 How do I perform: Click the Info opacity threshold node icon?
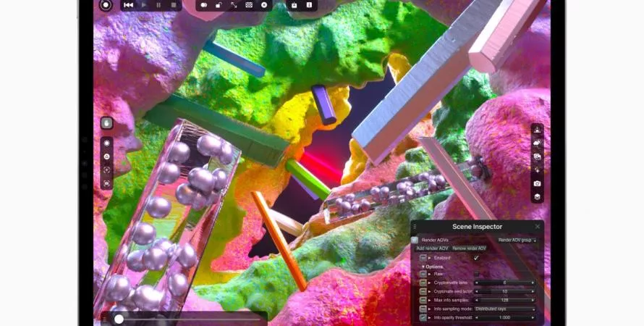pos(423,317)
